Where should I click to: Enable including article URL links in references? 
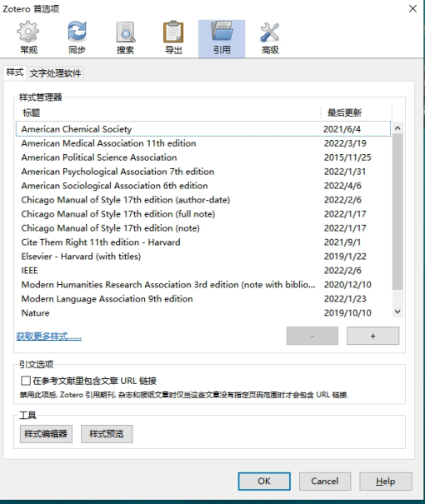pyautogui.click(x=26, y=381)
